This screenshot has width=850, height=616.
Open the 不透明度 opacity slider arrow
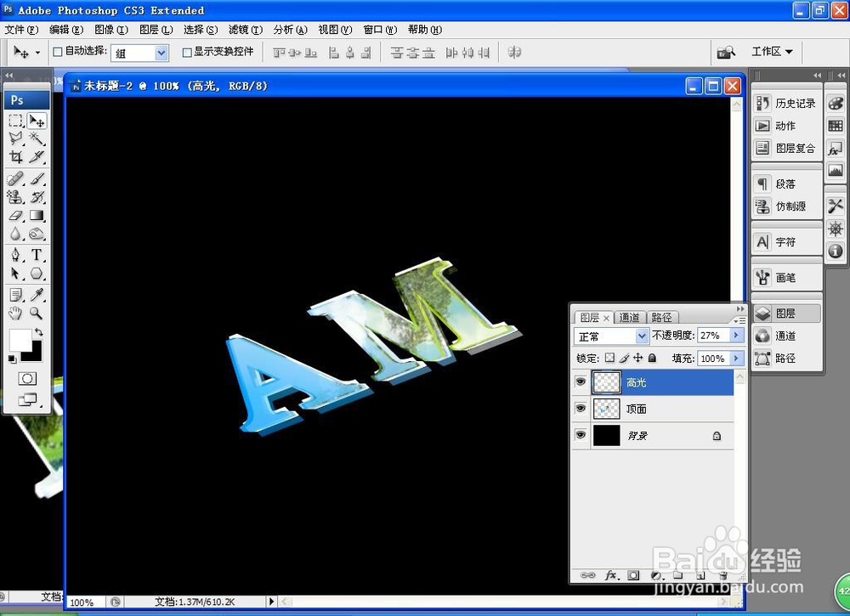[x=736, y=335]
